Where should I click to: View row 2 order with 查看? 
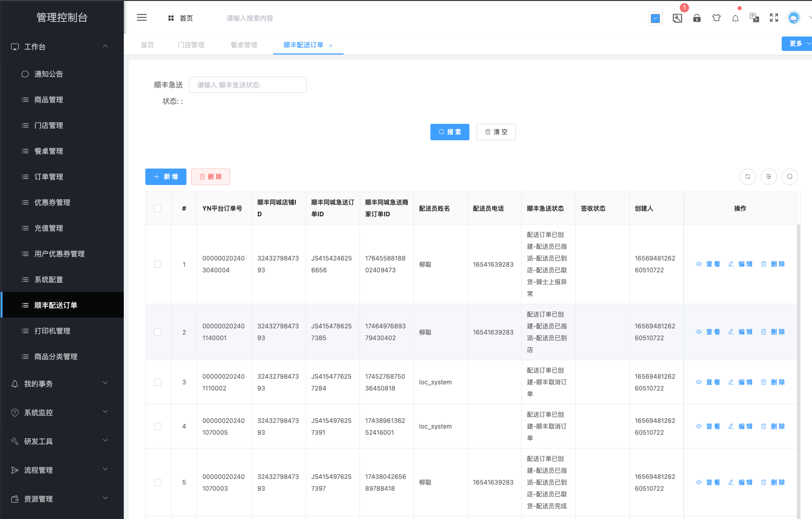tap(708, 332)
